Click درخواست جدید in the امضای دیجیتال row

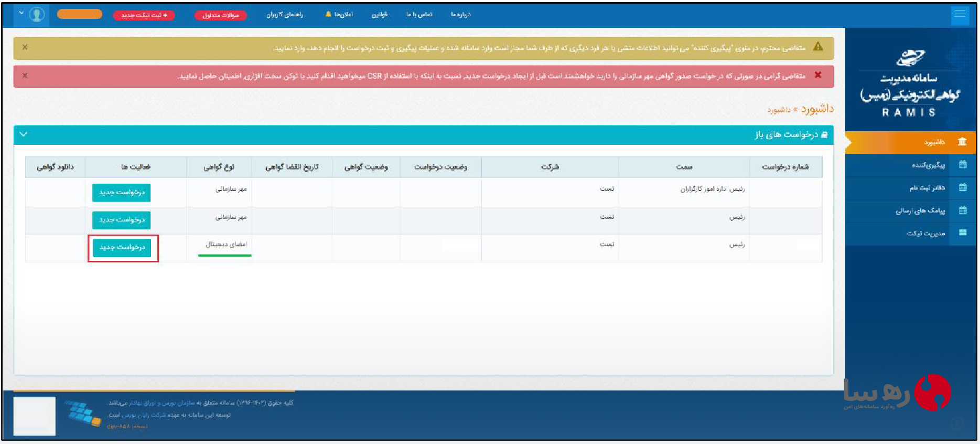coord(122,247)
